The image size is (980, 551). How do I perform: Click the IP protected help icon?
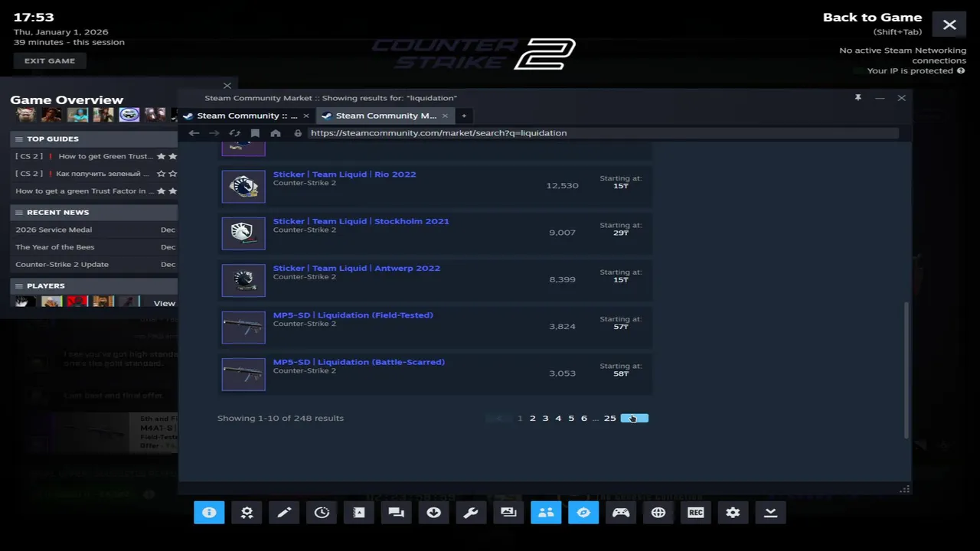tap(961, 70)
